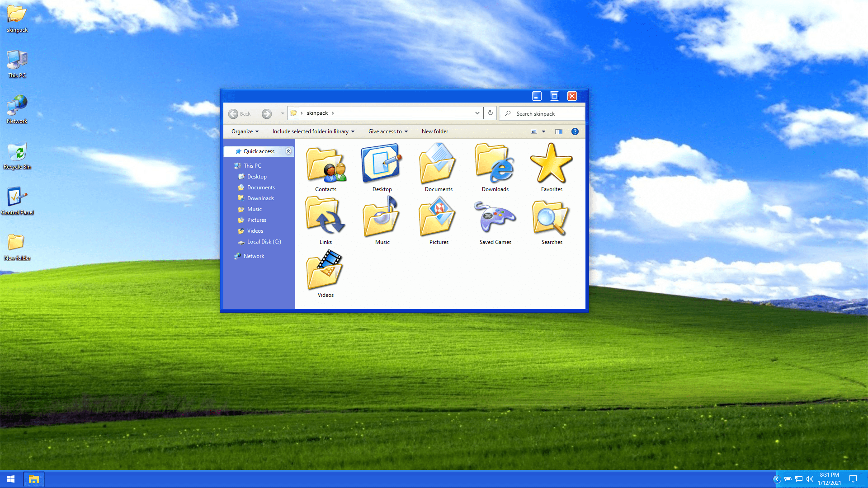
Task: Collapse the Quick access section
Action: point(288,151)
